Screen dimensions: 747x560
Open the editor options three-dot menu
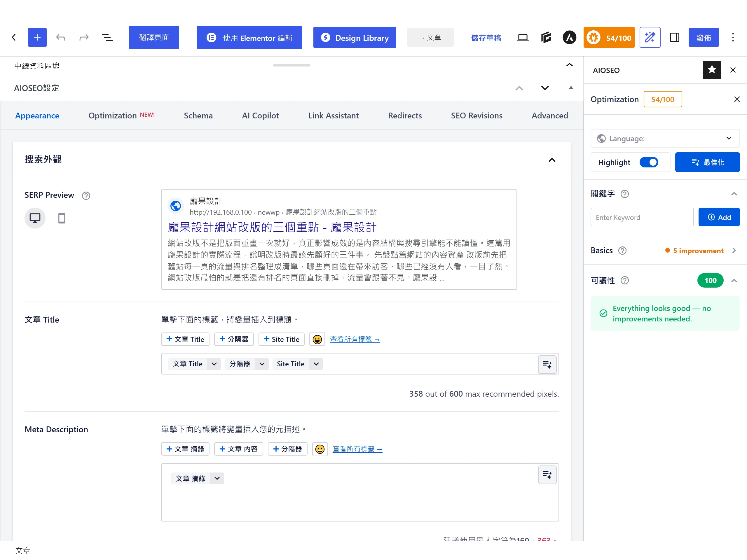[733, 37]
